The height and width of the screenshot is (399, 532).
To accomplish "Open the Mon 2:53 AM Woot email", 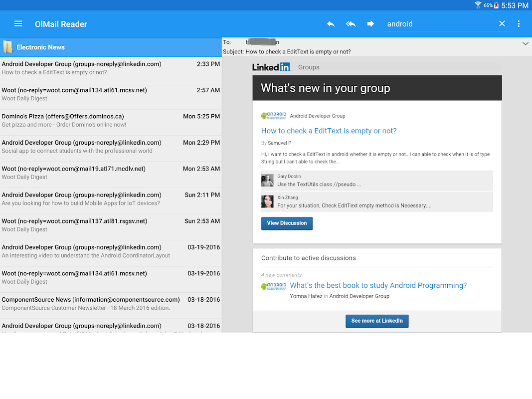I will point(111,175).
